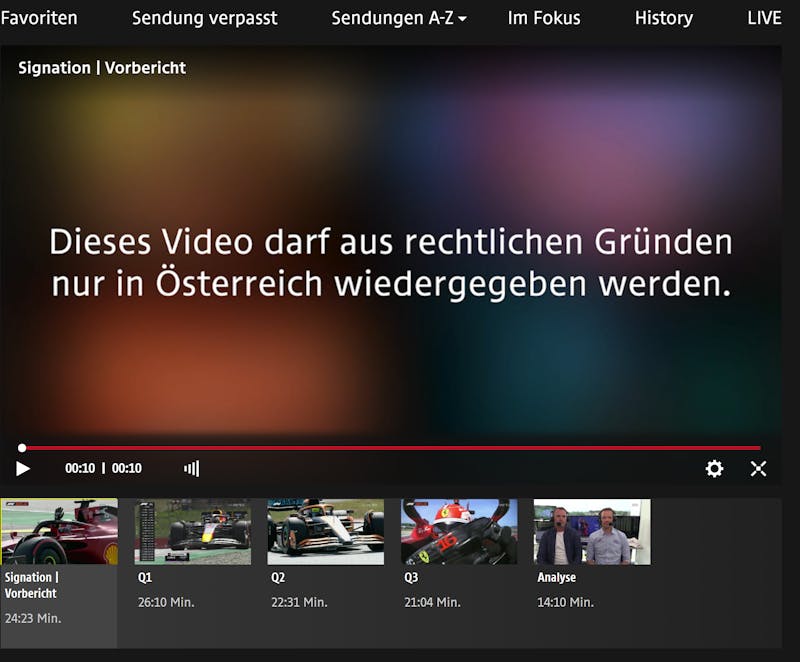Click the Analyse segment title
This screenshot has width=800, height=662.
point(557,577)
